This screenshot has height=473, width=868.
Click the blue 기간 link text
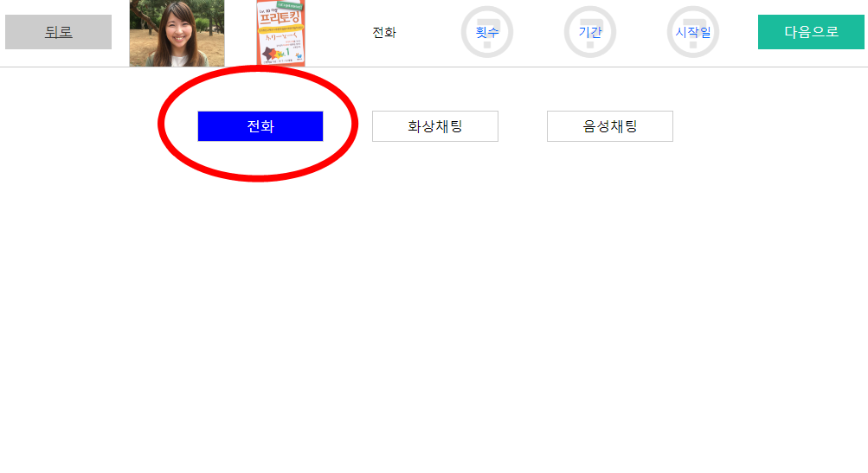(590, 33)
